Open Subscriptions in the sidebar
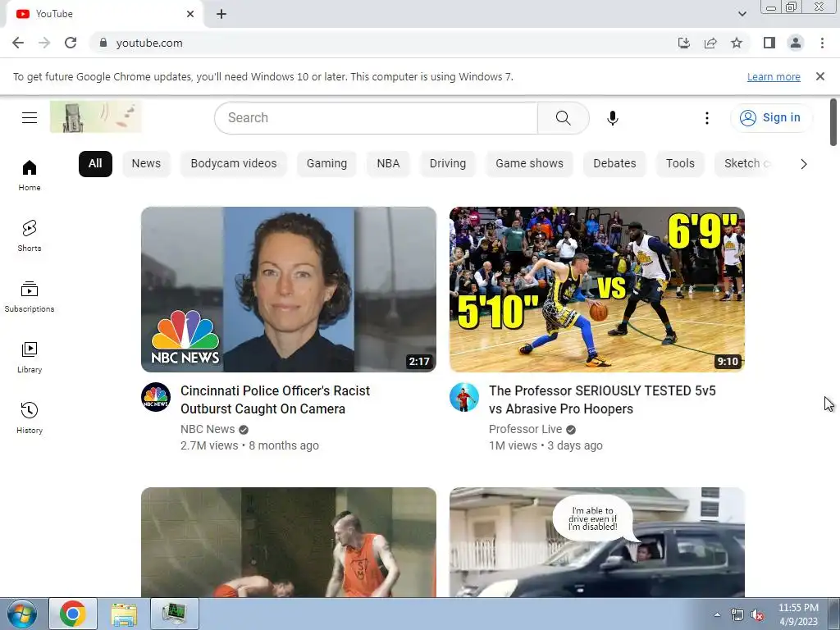Image resolution: width=840 pixels, height=630 pixels. 30,297
